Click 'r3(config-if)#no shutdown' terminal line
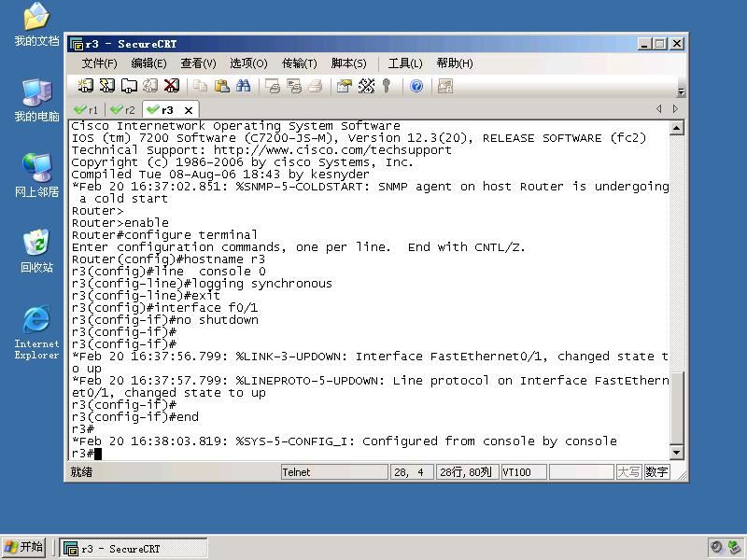Viewport: 747px width, 560px height. (165, 319)
